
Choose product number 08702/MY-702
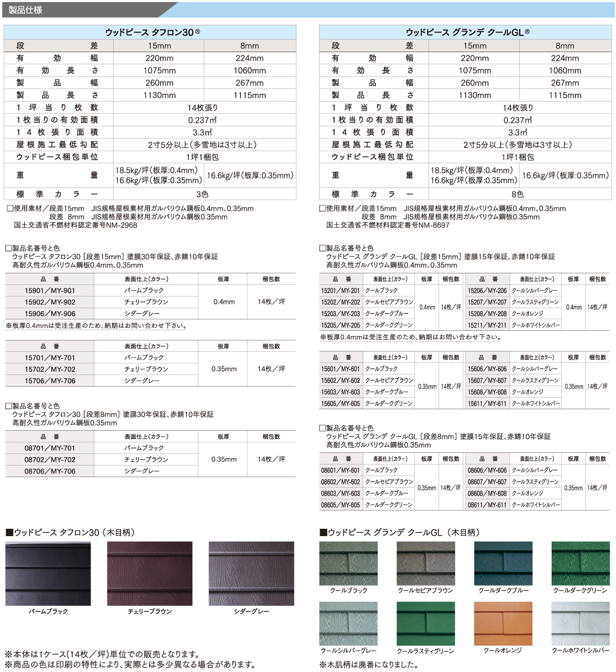[50, 460]
